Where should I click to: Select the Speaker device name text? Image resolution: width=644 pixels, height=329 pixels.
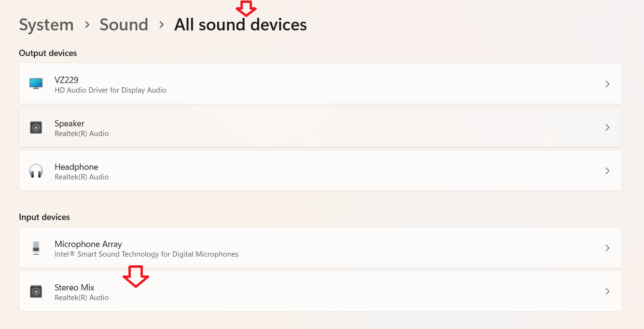tap(70, 123)
